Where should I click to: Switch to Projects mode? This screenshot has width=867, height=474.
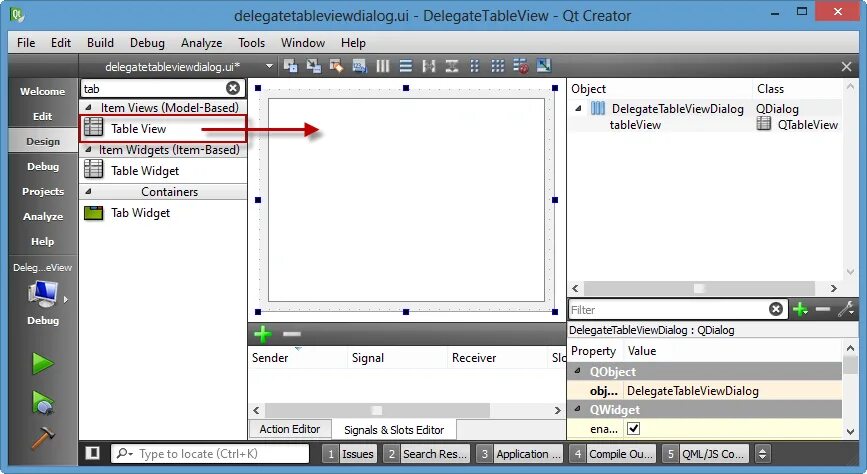pos(43,191)
